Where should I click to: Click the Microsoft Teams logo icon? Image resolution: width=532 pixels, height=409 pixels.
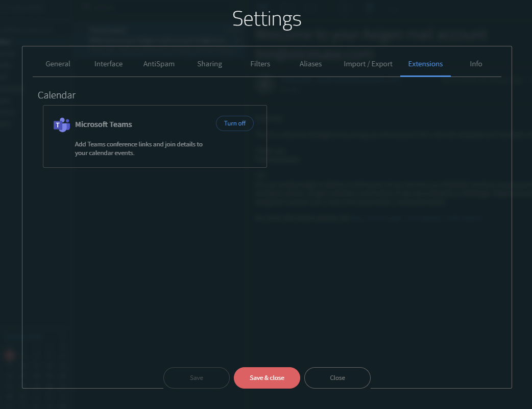point(61,124)
